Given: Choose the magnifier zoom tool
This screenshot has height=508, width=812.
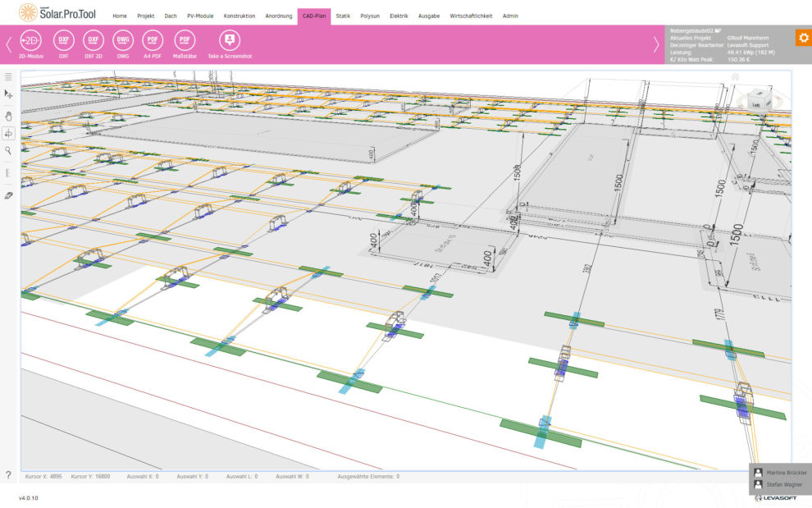Looking at the screenshot, I should [x=8, y=151].
